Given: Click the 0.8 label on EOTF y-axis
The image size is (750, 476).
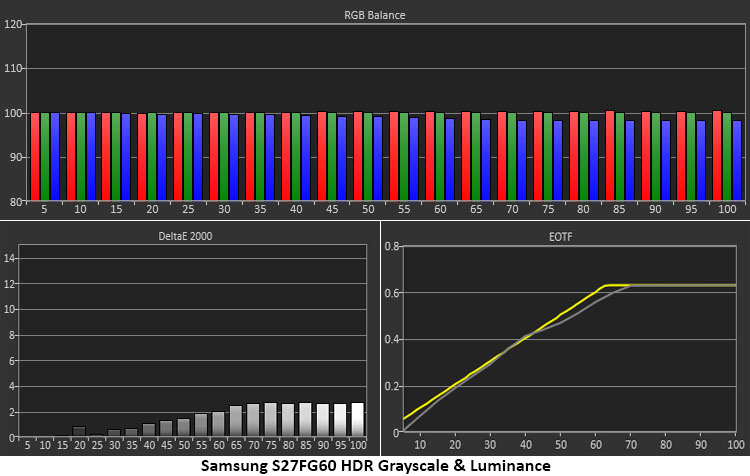Looking at the screenshot, I should pos(392,247).
